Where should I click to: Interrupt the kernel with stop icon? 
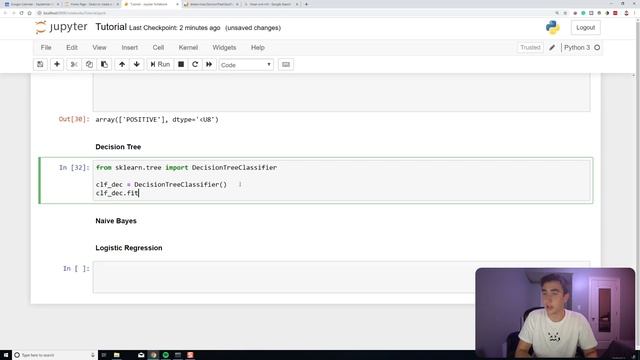point(181,64)
